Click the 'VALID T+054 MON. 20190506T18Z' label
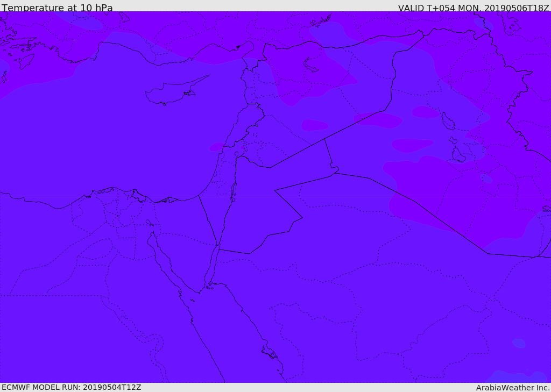Image resolution: width=551 pixels, height=392 pixels. (474, 8)
